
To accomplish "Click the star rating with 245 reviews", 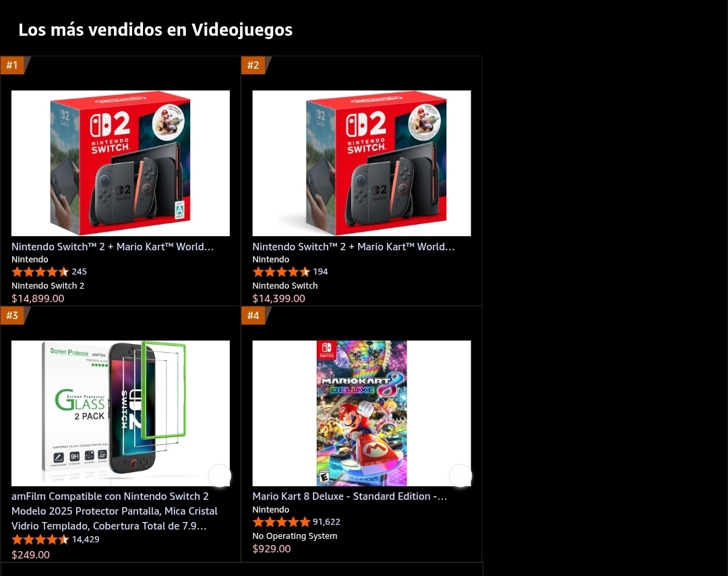I will [x=40, y=272].
